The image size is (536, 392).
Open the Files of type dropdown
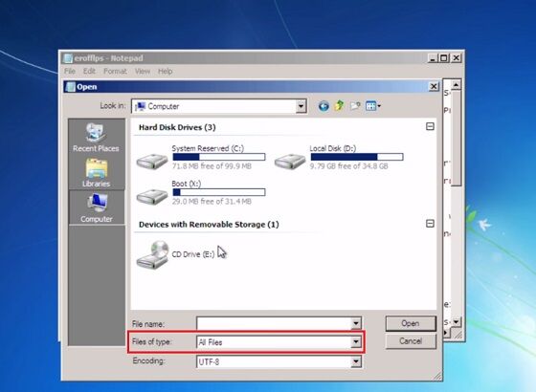point(356,342)
